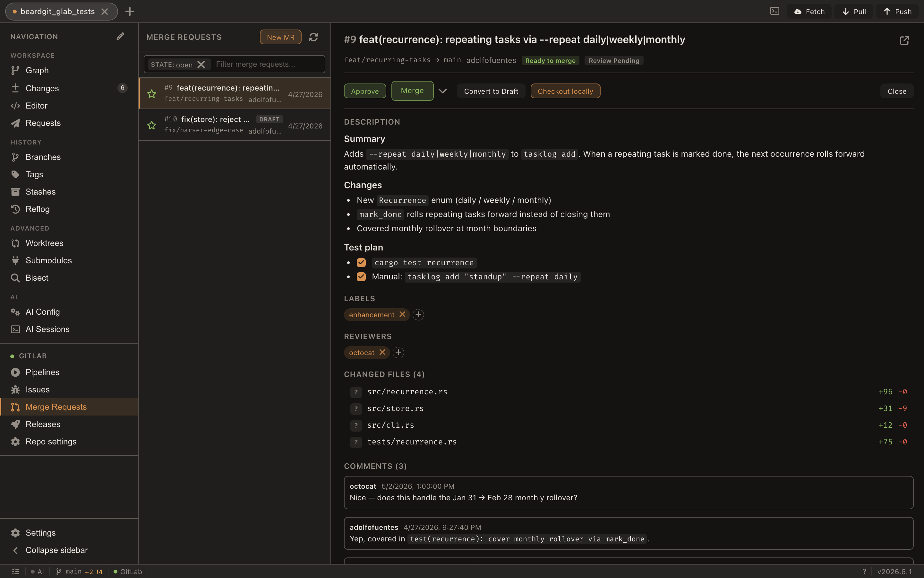Click the Review Pending badge
The width and height of the screenshot is (924, 578).
613,60
